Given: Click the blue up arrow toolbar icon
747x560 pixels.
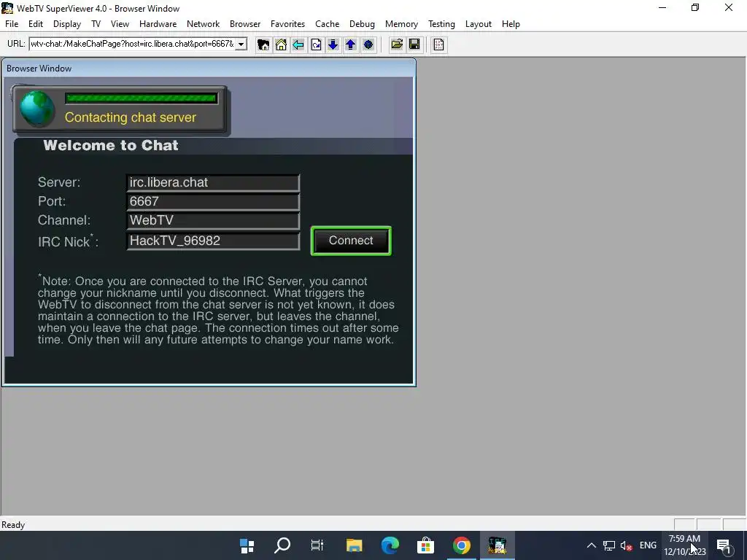Looking at the screenshot, I should pos(351,44).
